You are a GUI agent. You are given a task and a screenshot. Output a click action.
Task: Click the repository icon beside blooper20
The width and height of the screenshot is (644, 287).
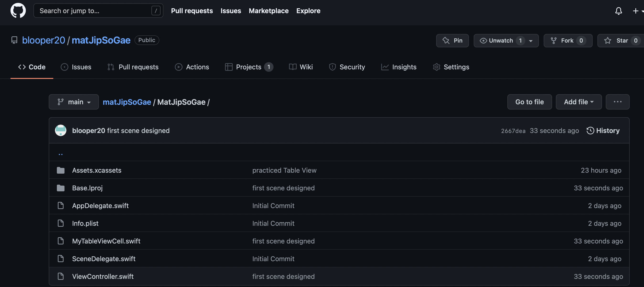point(14,40)
